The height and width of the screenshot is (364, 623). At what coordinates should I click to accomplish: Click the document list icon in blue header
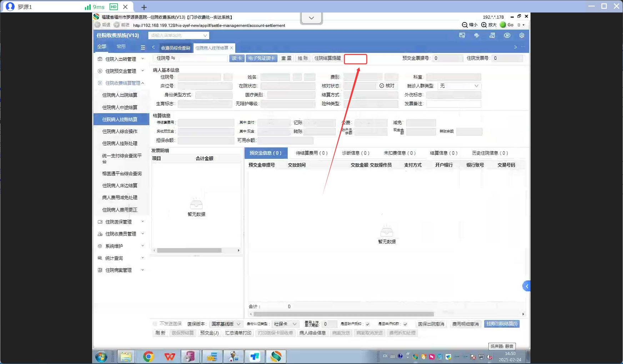[x=492, y=35]
